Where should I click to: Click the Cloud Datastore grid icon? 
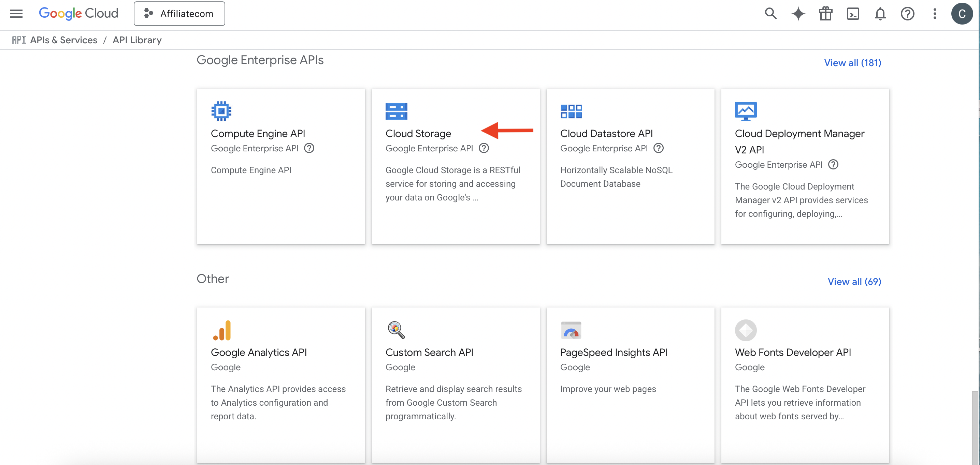tap(571, 111)
